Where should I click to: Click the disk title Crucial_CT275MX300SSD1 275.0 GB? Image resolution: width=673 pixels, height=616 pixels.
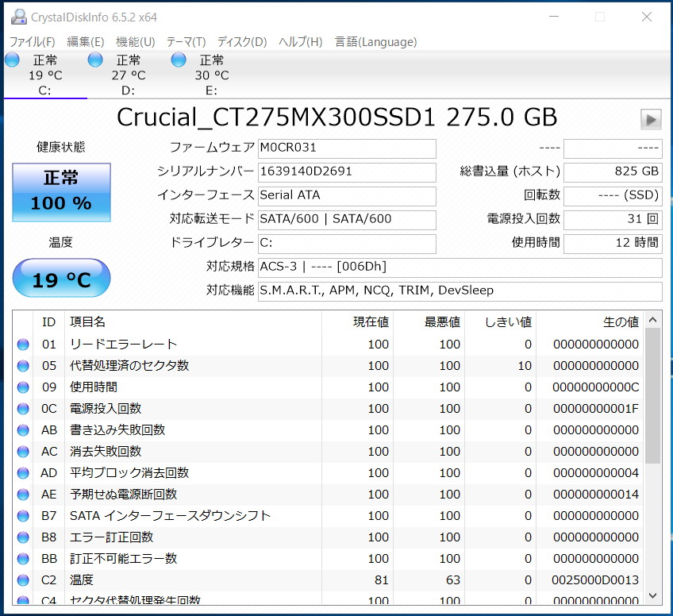point(337,117)
